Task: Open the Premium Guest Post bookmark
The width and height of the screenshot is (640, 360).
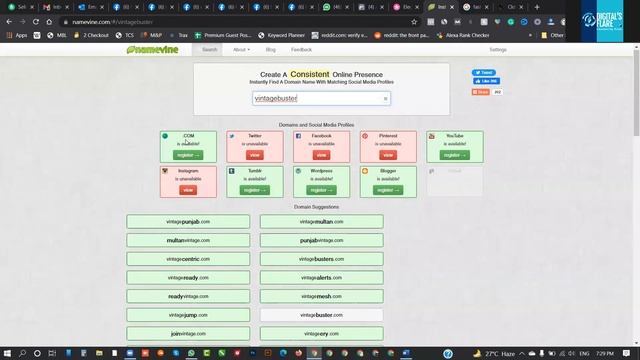Action: coord(223,36)
